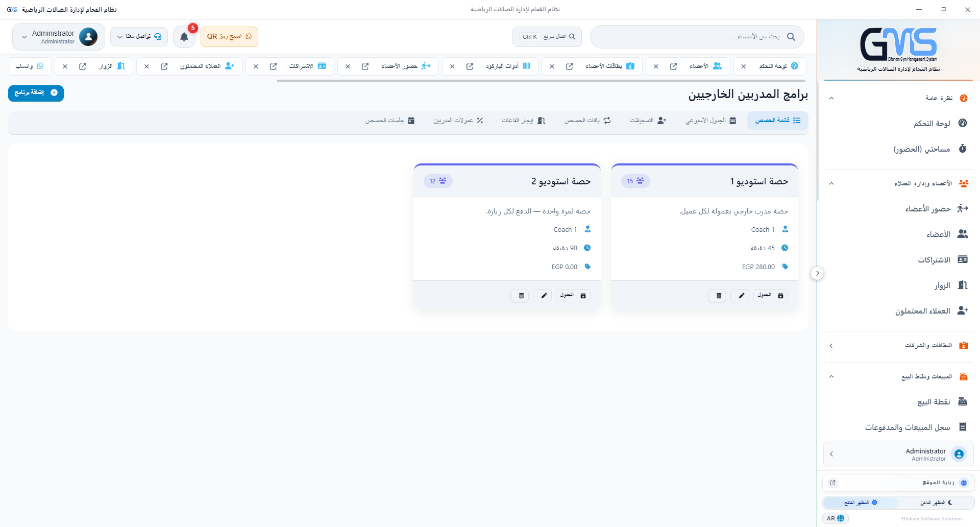This screenshot has width=980, height=527.
Task: Click the horizontal tab strip scrollbar
Action: click(x=541, y=81)
